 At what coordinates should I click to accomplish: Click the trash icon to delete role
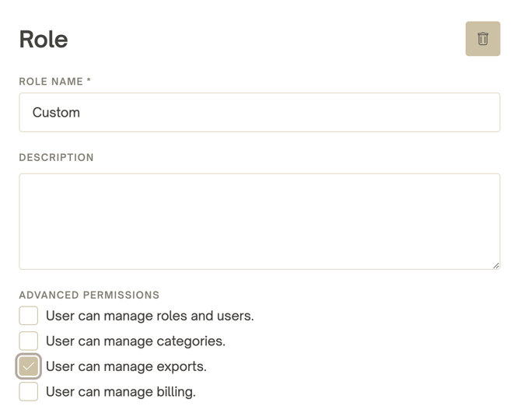(x=482, y=39)
